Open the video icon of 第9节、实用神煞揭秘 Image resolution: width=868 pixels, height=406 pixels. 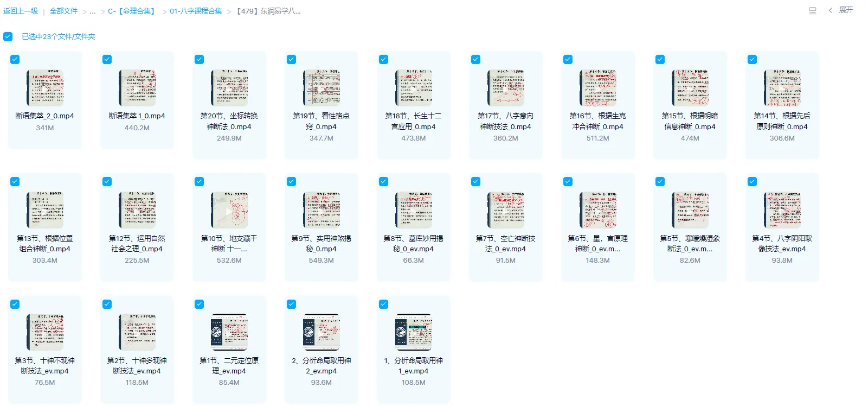click(x=322, y=210)
